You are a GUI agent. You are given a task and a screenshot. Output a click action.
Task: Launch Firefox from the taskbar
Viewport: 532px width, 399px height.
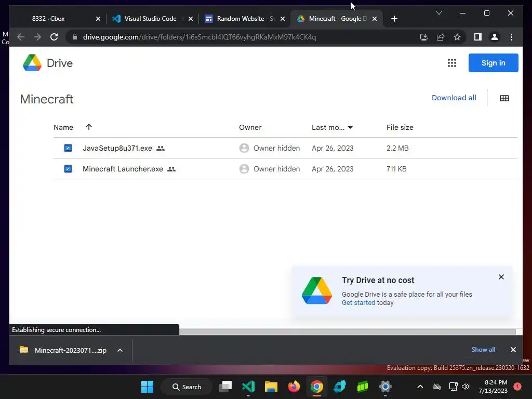[x=294, y=387]
